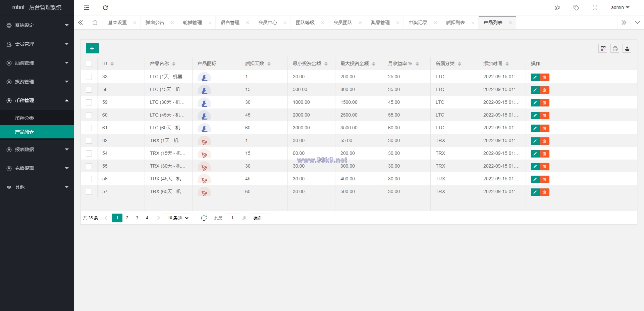This screenshot has height=311, width=644.
Task: Switch to the 质押列表 tab
Action: click(455, 23)
